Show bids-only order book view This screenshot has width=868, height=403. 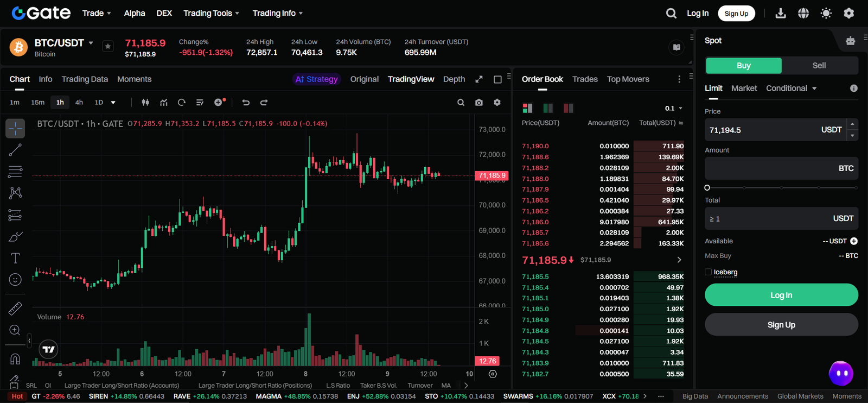point(548,108)
